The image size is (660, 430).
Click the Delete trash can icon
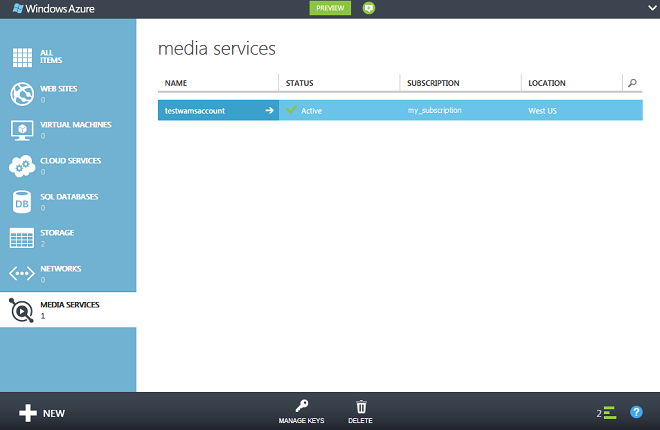coord(361,407)
